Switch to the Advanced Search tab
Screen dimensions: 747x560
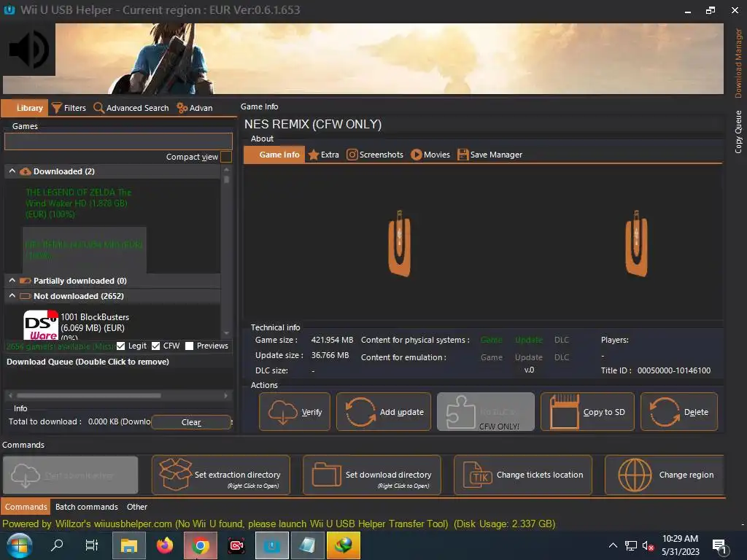tap(131, 108)
